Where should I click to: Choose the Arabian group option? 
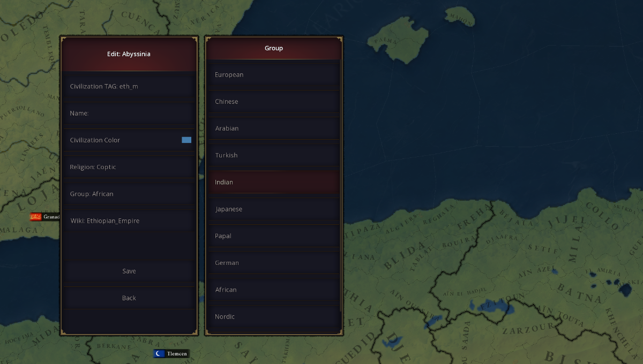pos(274,128)
